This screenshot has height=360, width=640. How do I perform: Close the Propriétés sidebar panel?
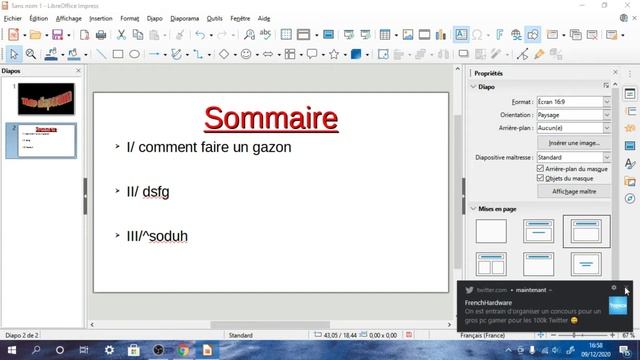tap(615, 72)
